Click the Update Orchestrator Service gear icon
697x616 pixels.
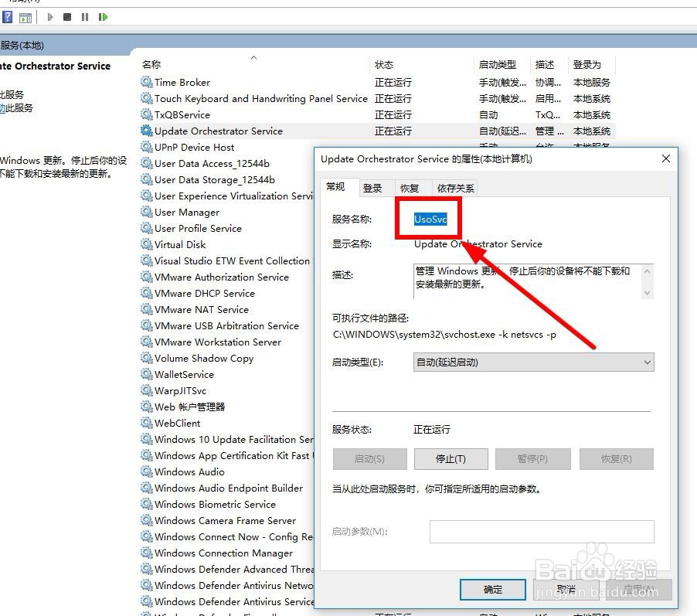click(147, 131)
